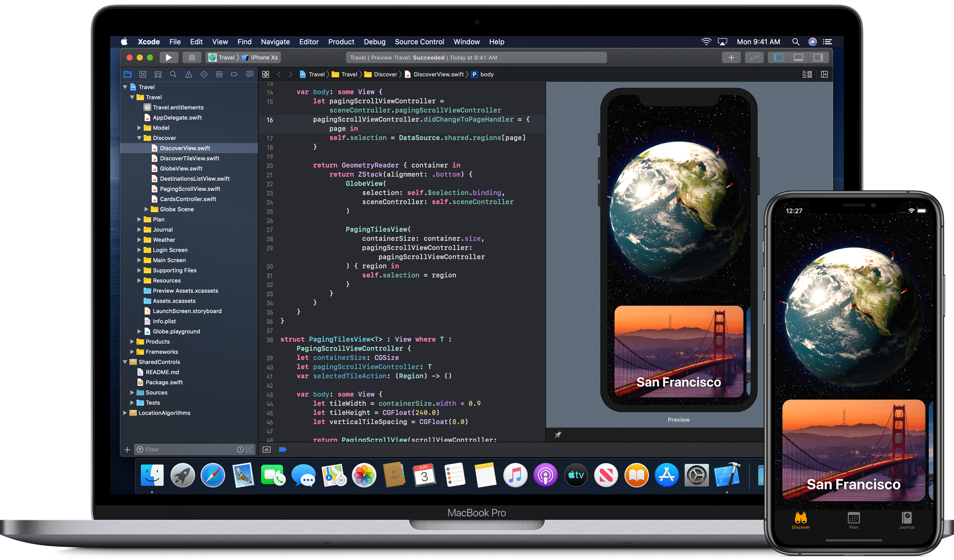Open Siri from the menu bar
954x560 pixels.
[x=812, y=42]
